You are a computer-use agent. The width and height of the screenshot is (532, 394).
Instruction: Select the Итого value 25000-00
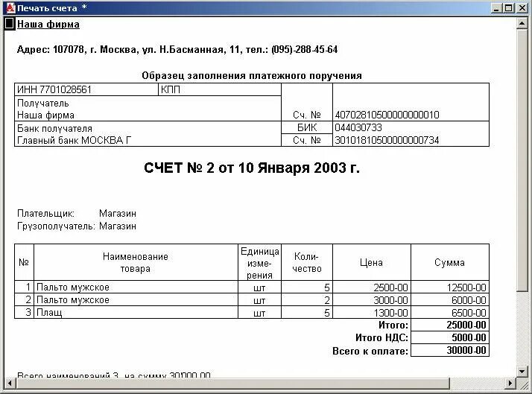click(450, 325)
